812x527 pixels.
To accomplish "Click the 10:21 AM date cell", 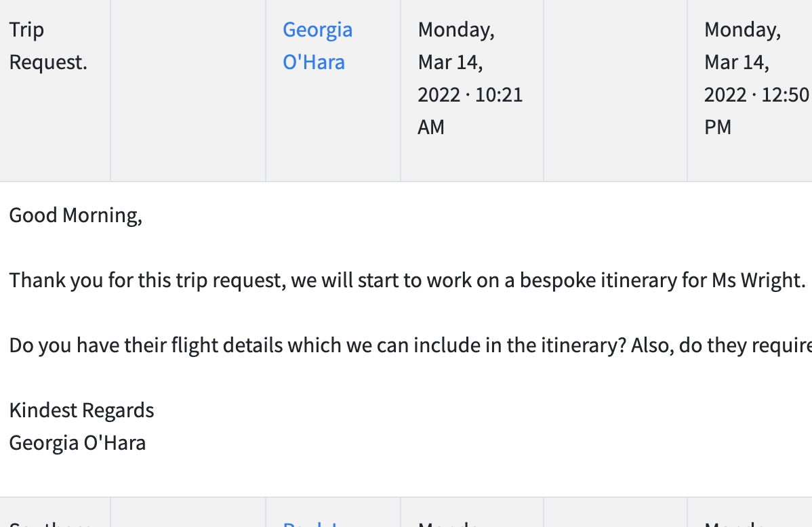I will click(470, 78).
